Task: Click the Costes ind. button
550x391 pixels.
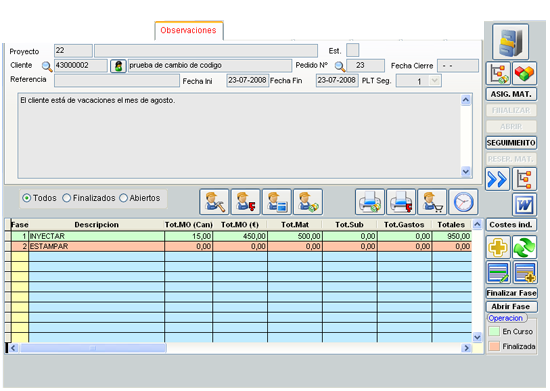Action: [511, 225]
